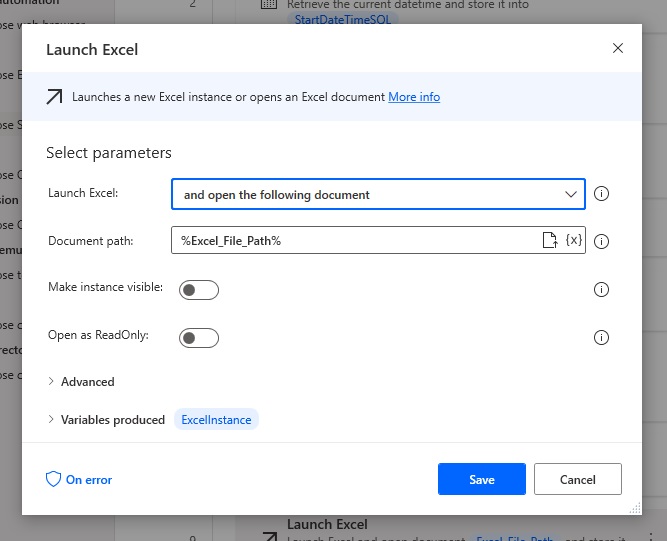Screen dimensions: 667x541
Task: Click info icon next to Document path
Action: [x=601, y=241]
